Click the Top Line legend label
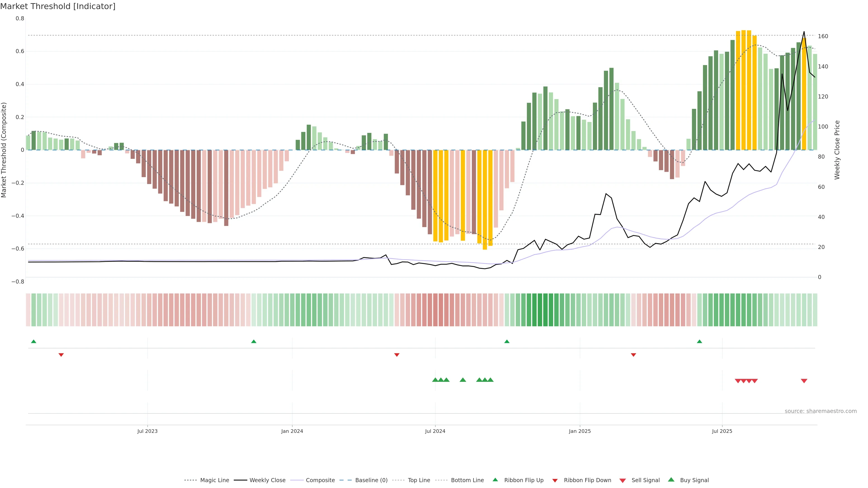868x488 pixels. [x=419, y=480]
